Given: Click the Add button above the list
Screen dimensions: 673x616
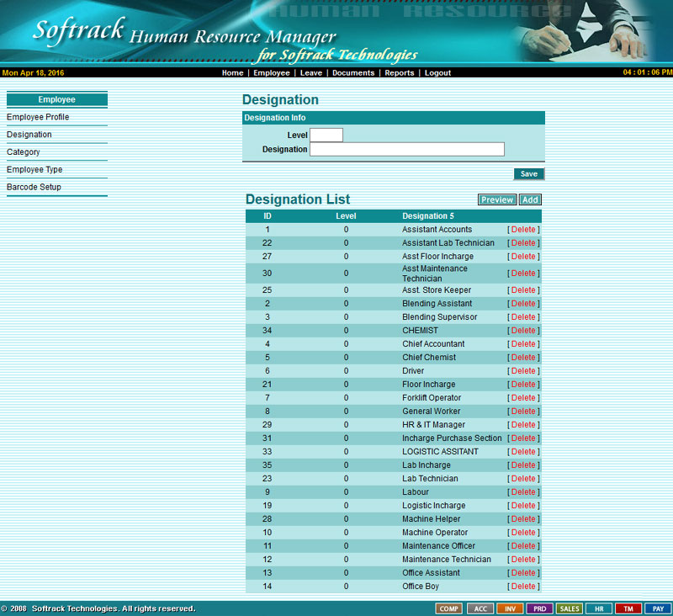Looking at the screenshot, I should coord(530,199).
